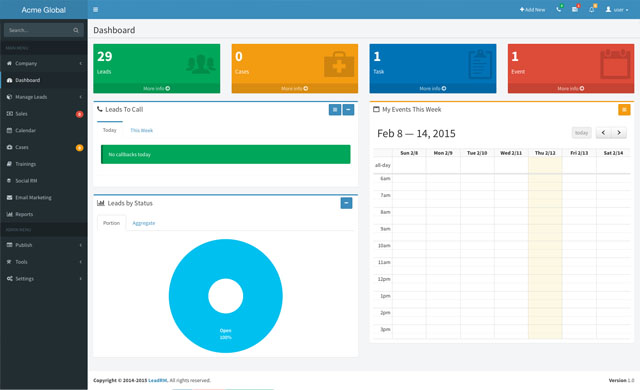Select the Today tab in Leads To Call

tap(109, 130)
